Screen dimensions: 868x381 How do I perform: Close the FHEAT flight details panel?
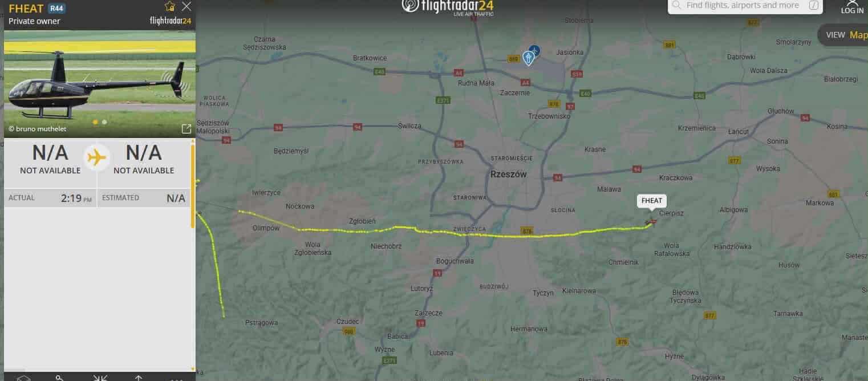pos(186,6)
